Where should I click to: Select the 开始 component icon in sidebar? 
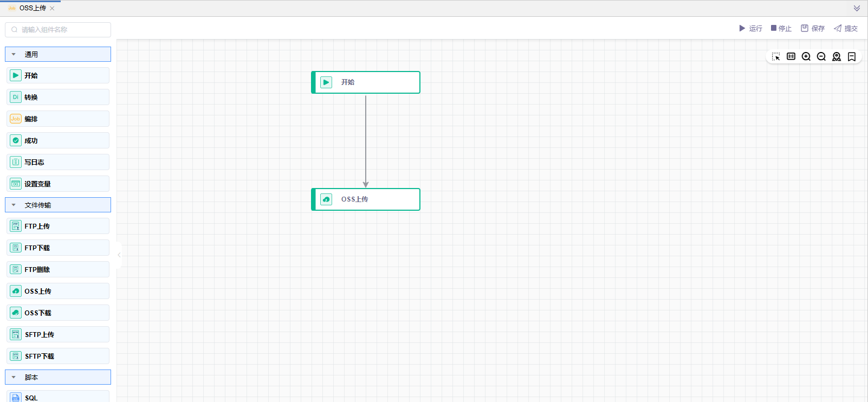(16, 76)
